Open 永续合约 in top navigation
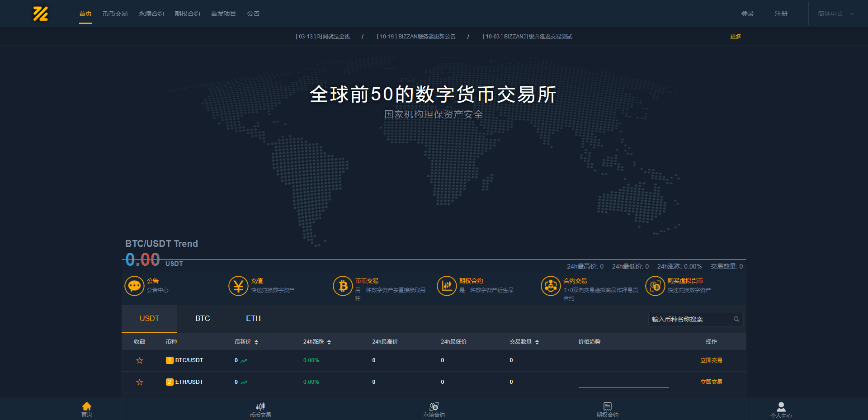This screenshot has width=868, height=420. 151,14
